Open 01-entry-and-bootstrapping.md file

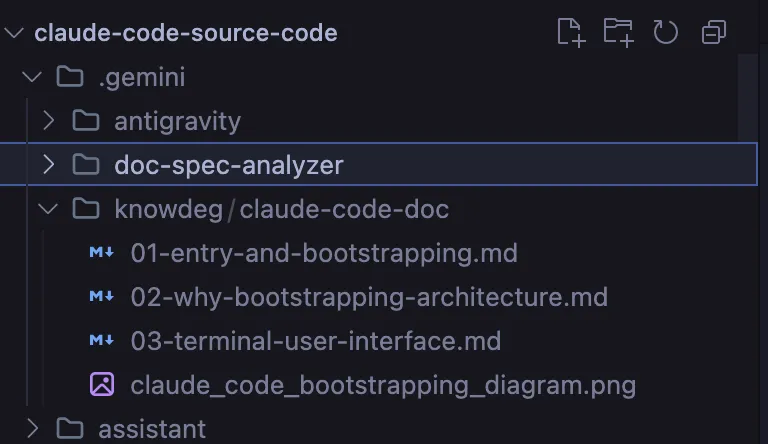pos(324,253)
